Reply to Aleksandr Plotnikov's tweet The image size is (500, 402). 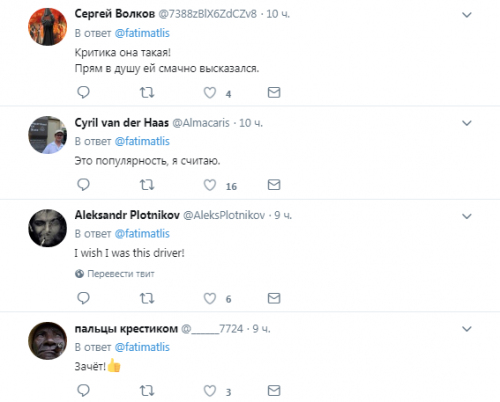pos(83,298)
